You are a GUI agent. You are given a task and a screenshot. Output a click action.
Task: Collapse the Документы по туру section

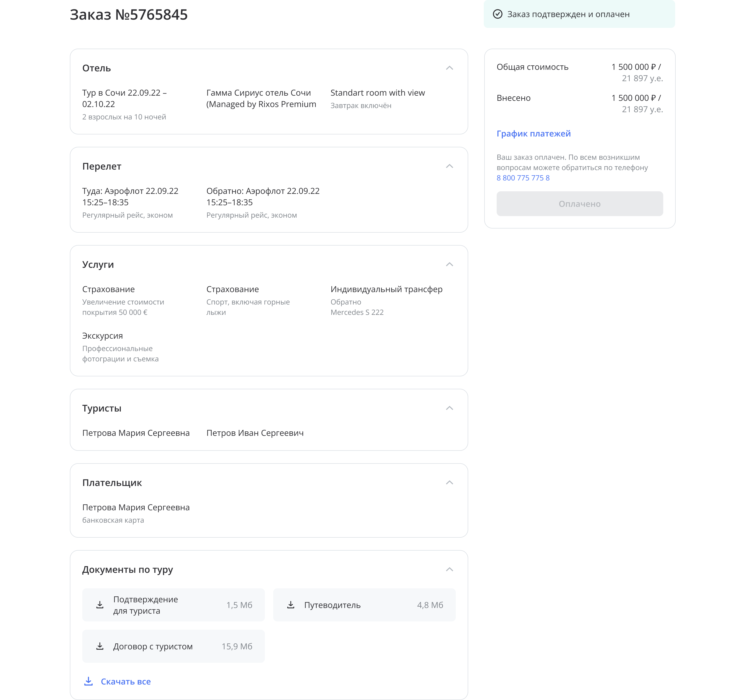(449, 569)
